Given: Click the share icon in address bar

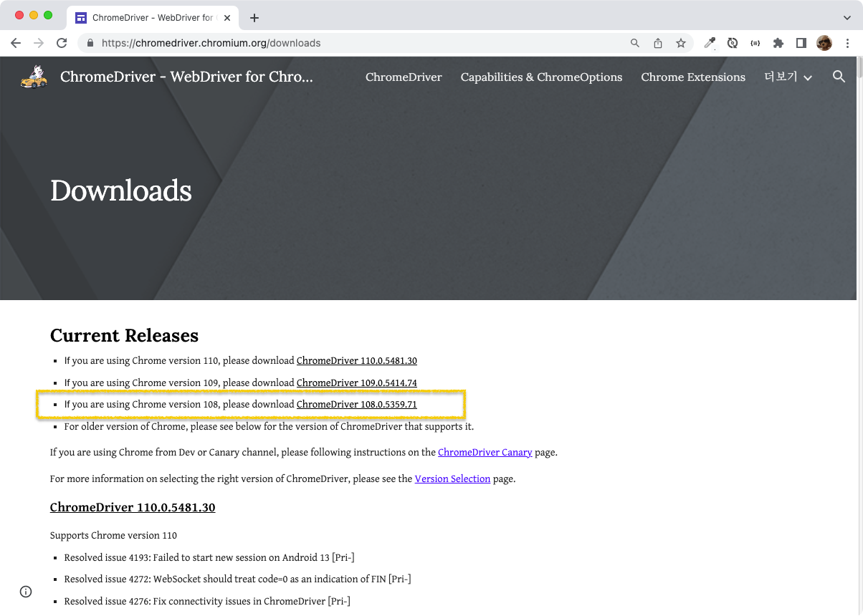Looking at the screenshot, I should (x=658, y=43).
